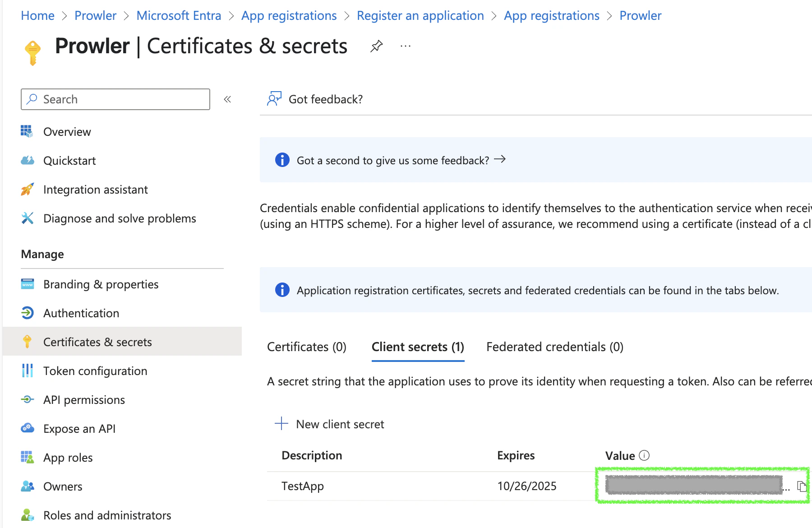Copy the TestApp secret value
The width and height of the screenshot is (812, 528).
[x=802, y=486]
